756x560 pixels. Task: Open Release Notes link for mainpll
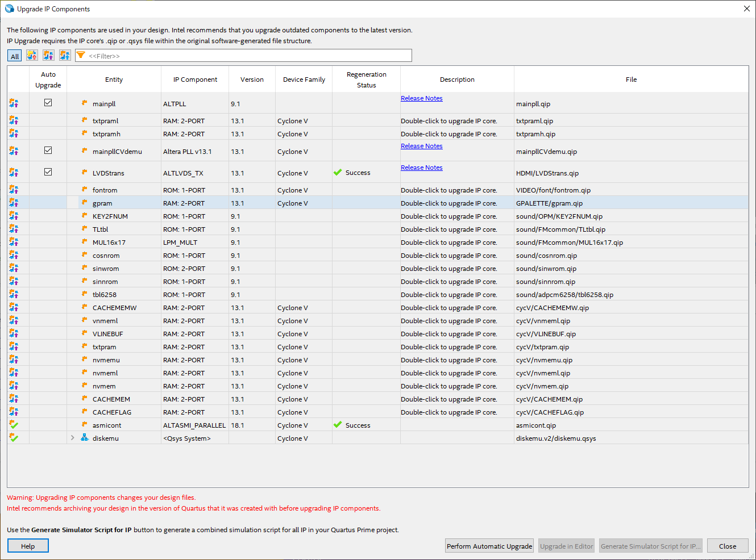pos(421,98)
